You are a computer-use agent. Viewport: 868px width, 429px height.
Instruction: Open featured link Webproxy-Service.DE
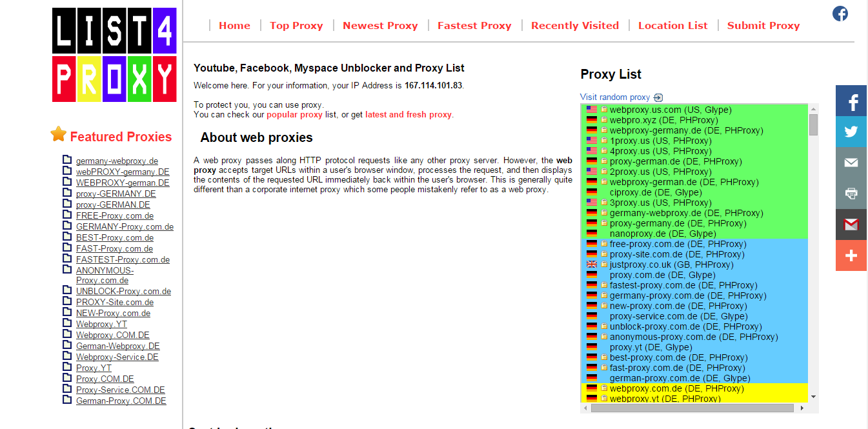point(117,357)
